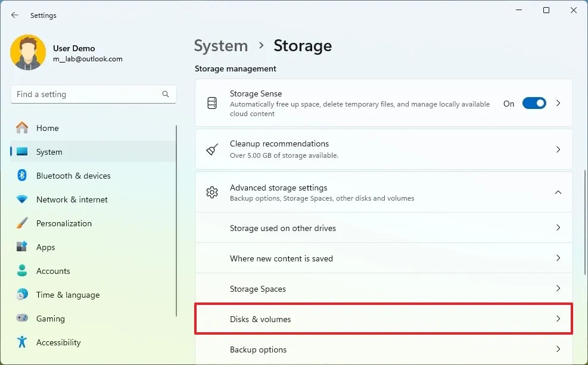The height and width of the screenshot is (365, 588).
Task: Click the back arrow icon in Settings
Action: pyautogui.click(x=15, y=15)
